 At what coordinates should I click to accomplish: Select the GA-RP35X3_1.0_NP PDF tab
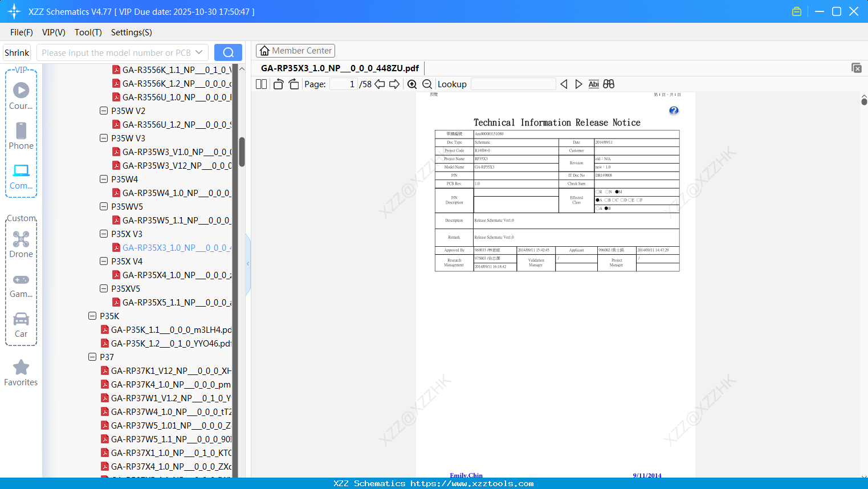[x=340, y=68]
